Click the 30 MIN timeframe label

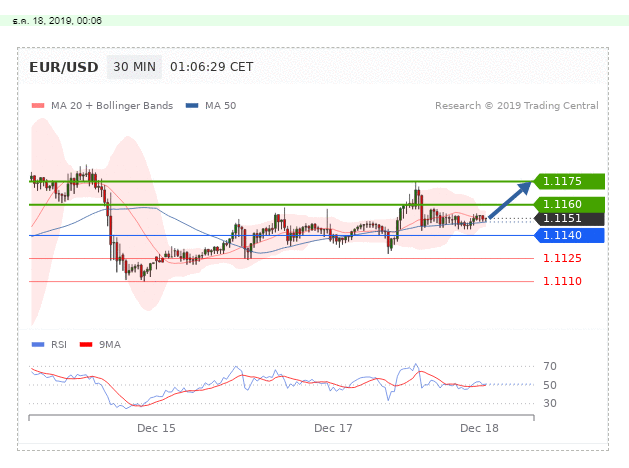point(134,67)
